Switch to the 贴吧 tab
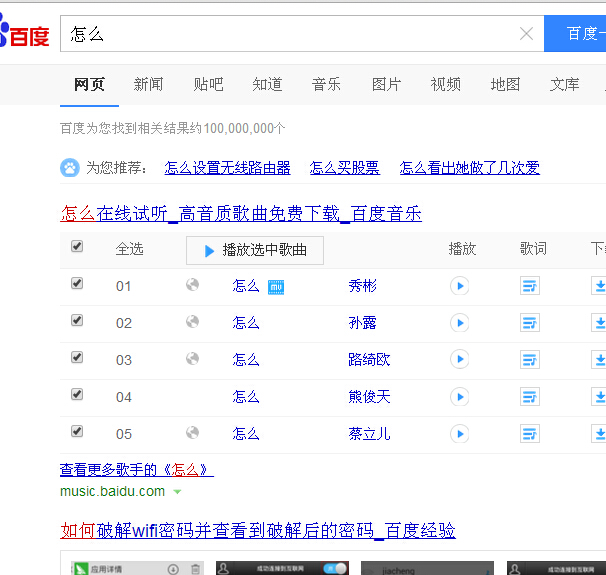606x575 pixels. coord(208,84)
